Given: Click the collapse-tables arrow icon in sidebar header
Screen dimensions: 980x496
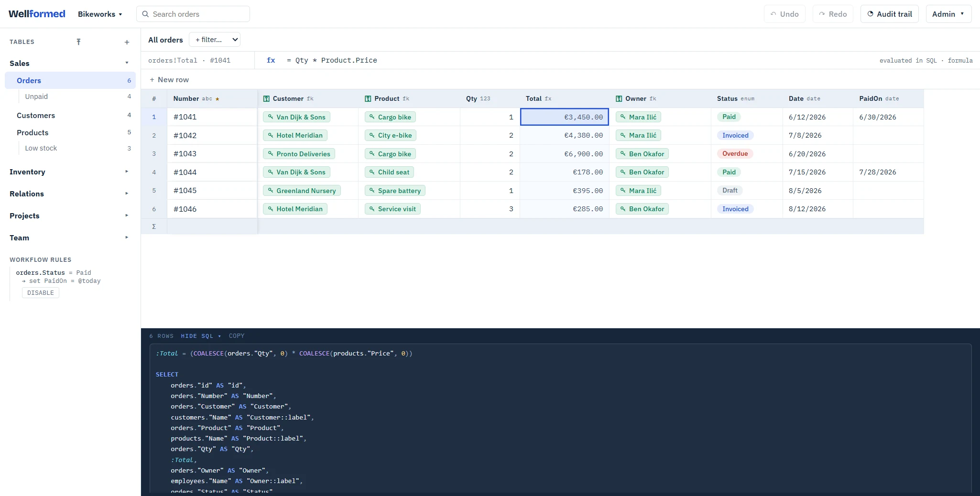Looking at the screenshot, I should (x=78, y=42).
